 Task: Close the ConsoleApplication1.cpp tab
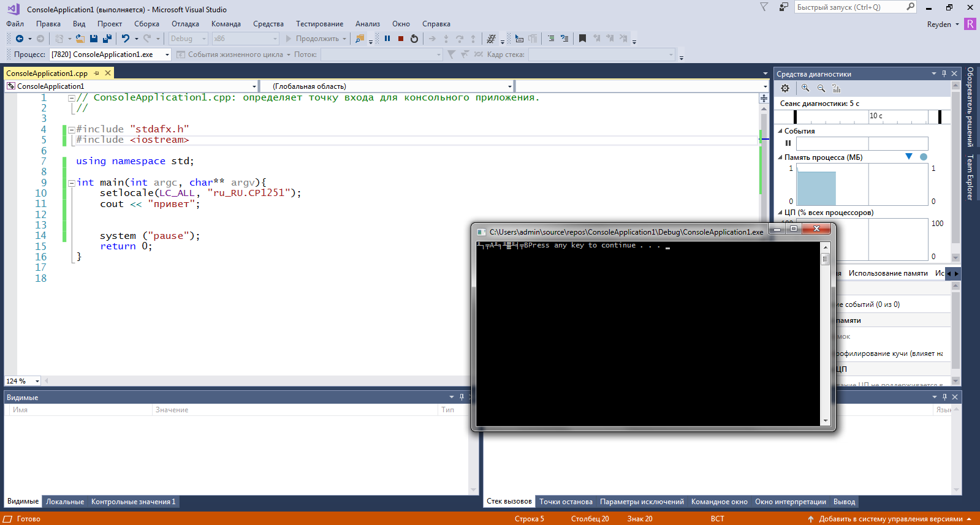coord(108,73)
